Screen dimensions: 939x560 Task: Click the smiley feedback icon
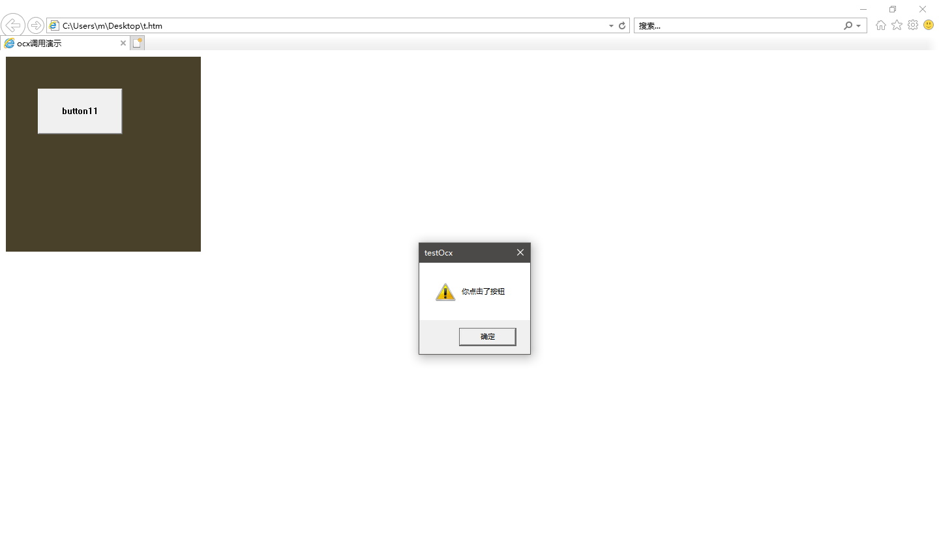[x=929, y=25]
